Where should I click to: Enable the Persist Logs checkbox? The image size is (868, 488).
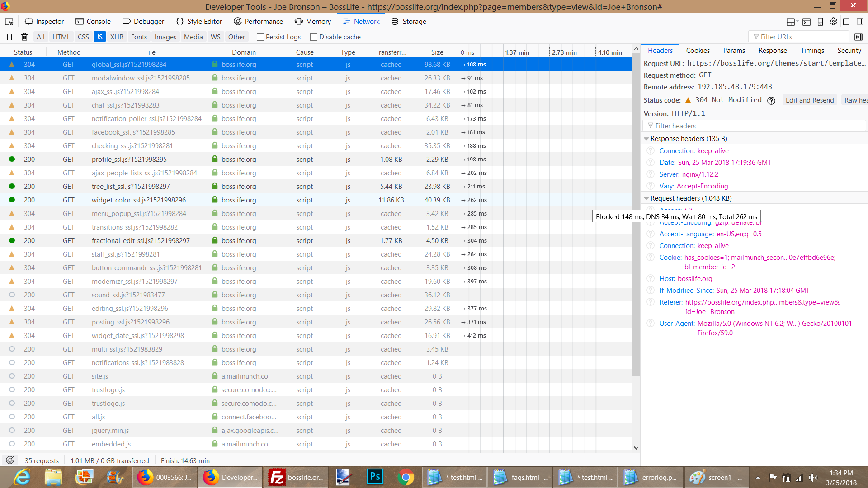[x=260, y=37]
